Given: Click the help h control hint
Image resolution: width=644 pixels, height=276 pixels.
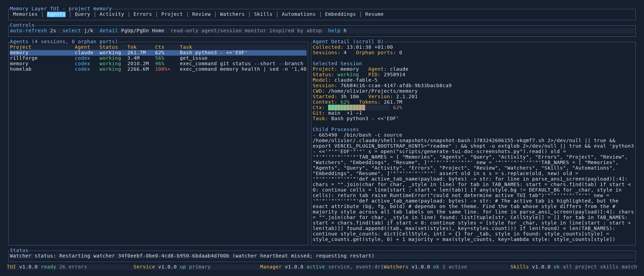Looking at the screenshot, I should click(x=337, y=31).
